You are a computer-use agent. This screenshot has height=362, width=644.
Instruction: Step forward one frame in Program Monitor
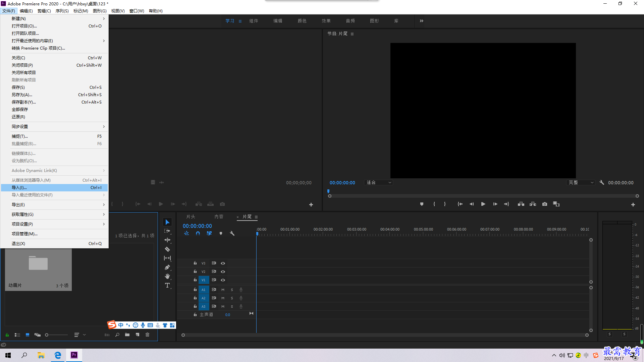point(495,204)
